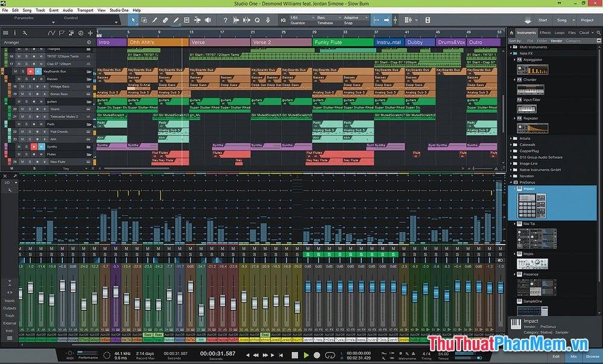Select the Bend tool
The height and width of the screenshot is (364, 603).
(197, 20)
